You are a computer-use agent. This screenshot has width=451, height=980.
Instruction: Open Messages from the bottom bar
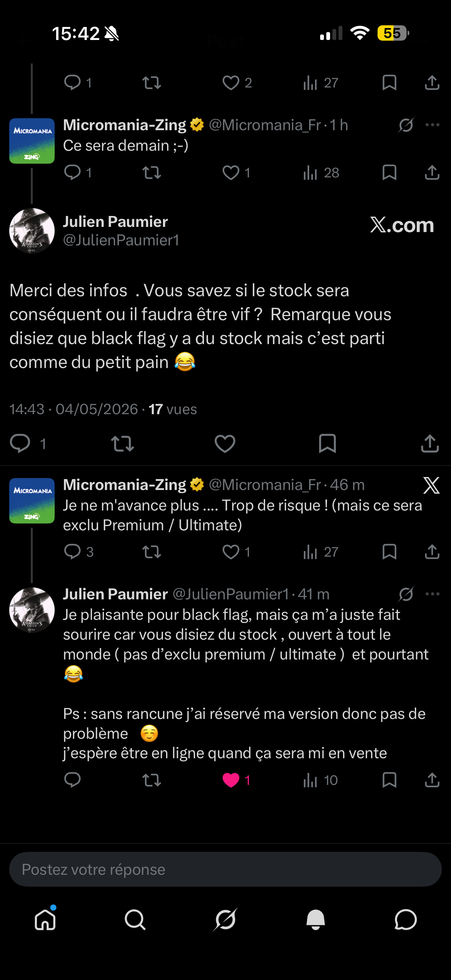[x=406, y=920]
